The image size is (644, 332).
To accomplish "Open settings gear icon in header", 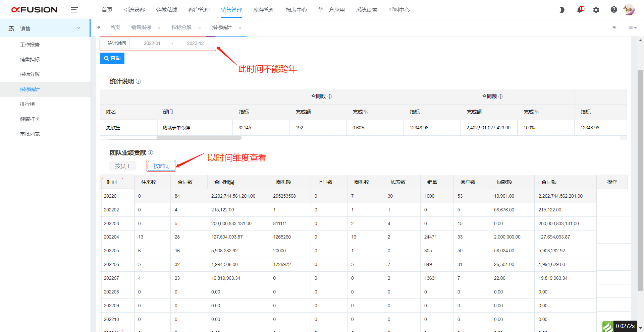I will (596, 10).
